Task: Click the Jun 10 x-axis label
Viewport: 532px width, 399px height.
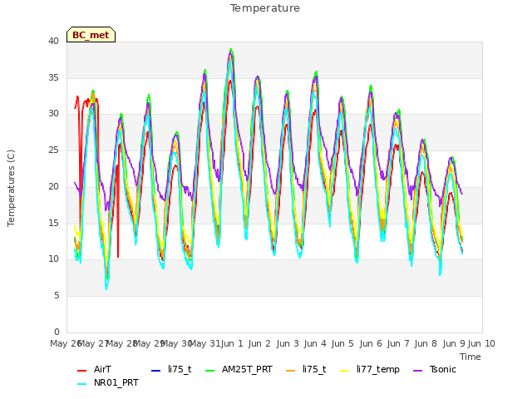Action: (x=481, y=343)
